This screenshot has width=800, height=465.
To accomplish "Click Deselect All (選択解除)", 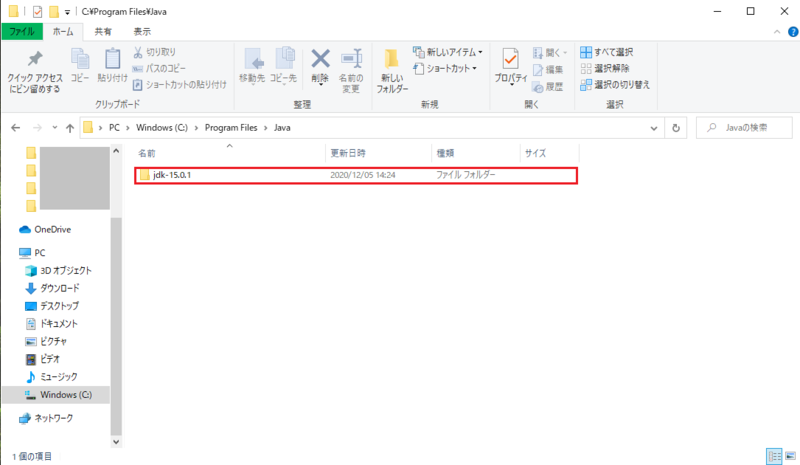I will 605,68.
